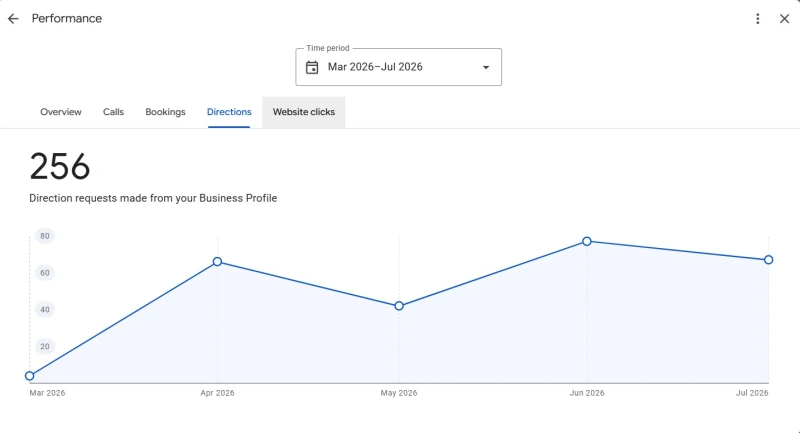Viewport: 800px width, 433px height.
Task: Select the Directions tab
Action: [x=229, y=112]
